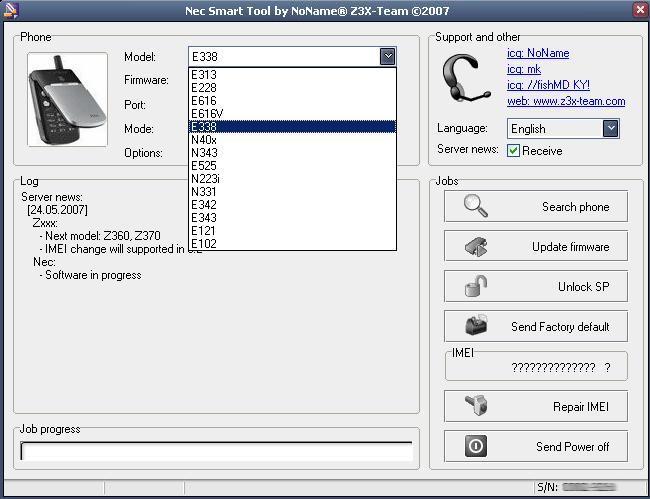Click the Repair IMEI button label
650x499 pixels.
coord(581,407)
